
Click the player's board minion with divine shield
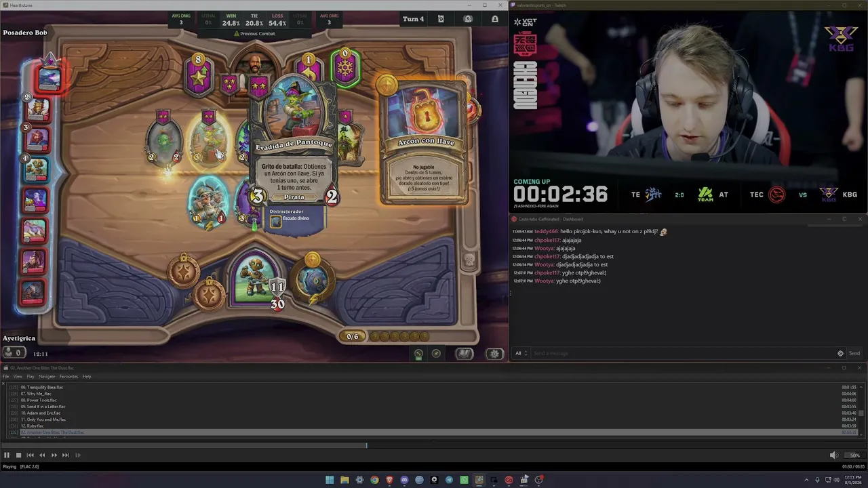208,201
